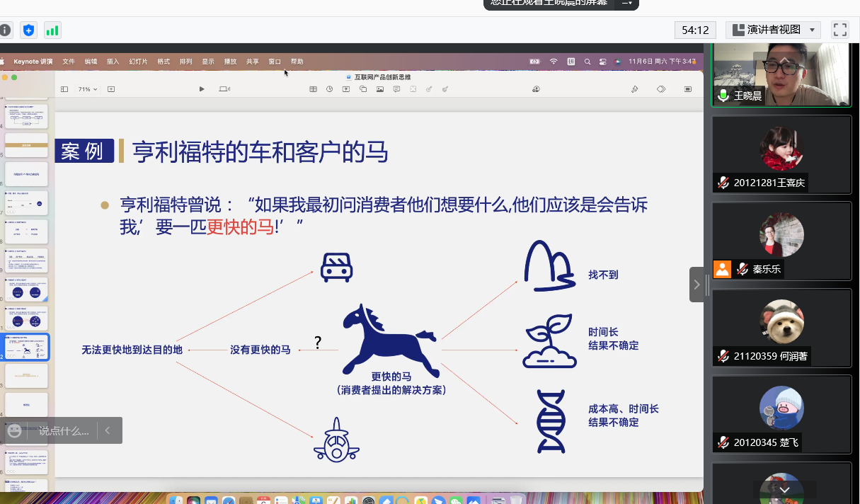The height and width of the screenshot is (504, 860).
Task: Check green network signal strength icon
Action: coord(52,30)
